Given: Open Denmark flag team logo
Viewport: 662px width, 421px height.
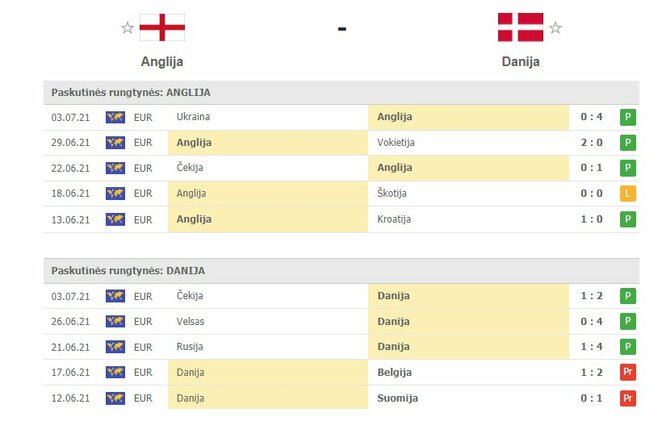Looking at the screenshot, I should (521, 27).
